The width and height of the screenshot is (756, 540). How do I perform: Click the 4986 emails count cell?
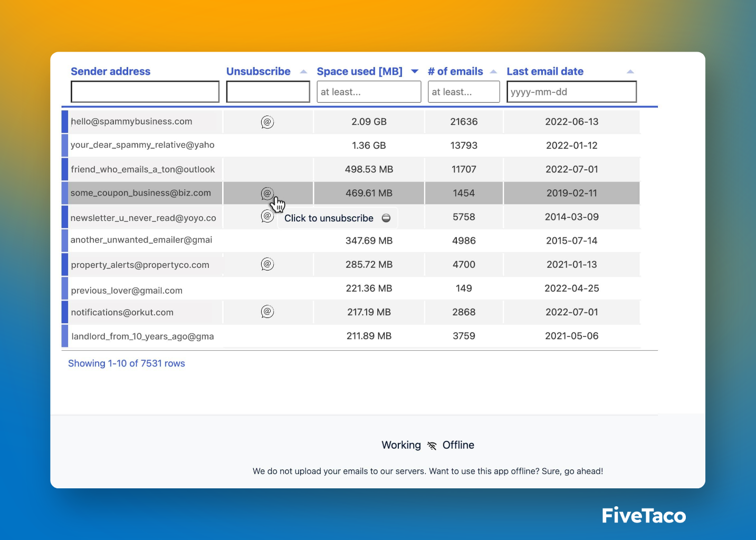coord(464,241)
